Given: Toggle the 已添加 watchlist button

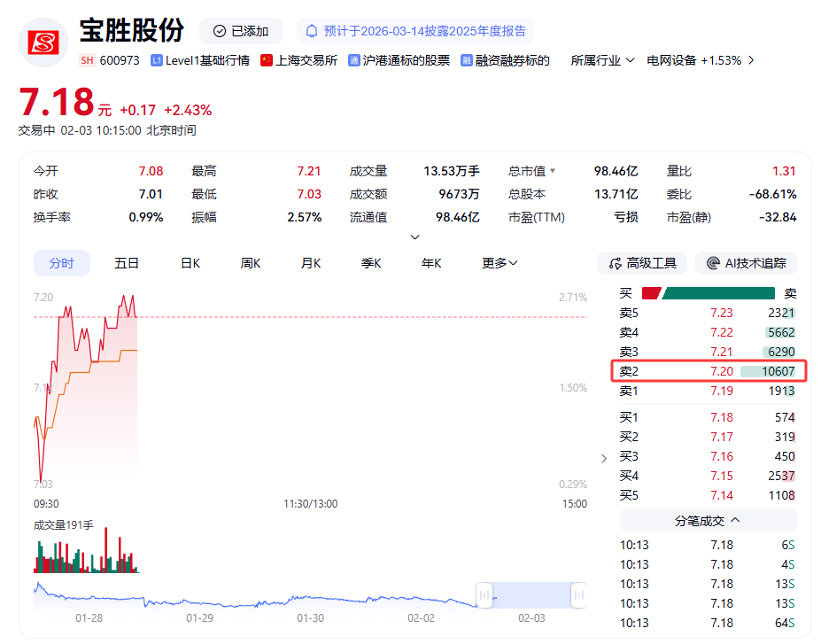Looking at the screenshot, I should (241, 31).
